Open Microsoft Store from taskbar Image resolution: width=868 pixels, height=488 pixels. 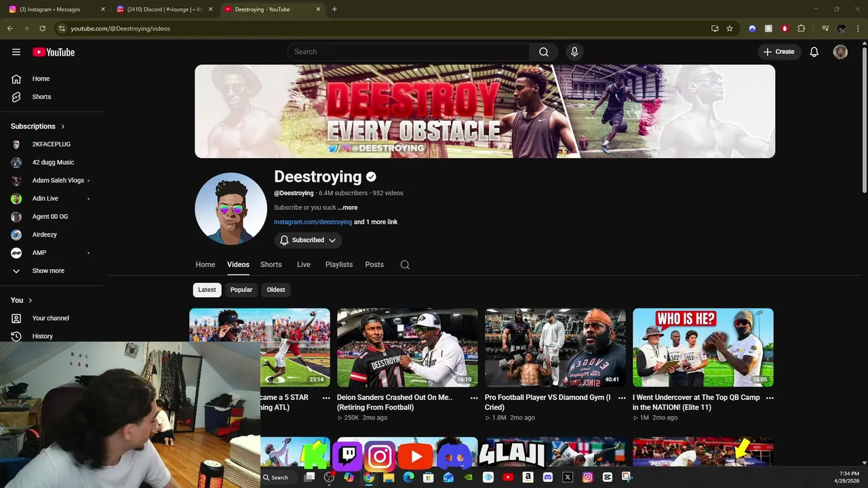[x=428, y=477]
